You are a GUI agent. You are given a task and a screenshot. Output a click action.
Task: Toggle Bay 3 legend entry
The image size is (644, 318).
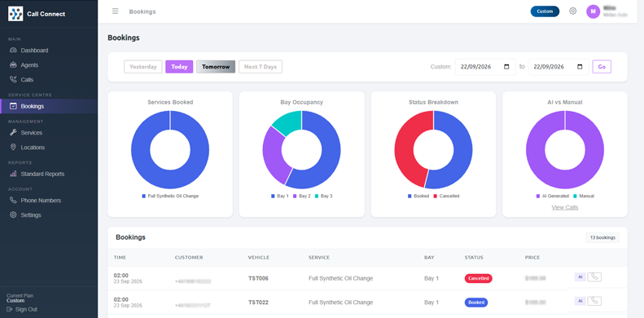pos(324,197)
